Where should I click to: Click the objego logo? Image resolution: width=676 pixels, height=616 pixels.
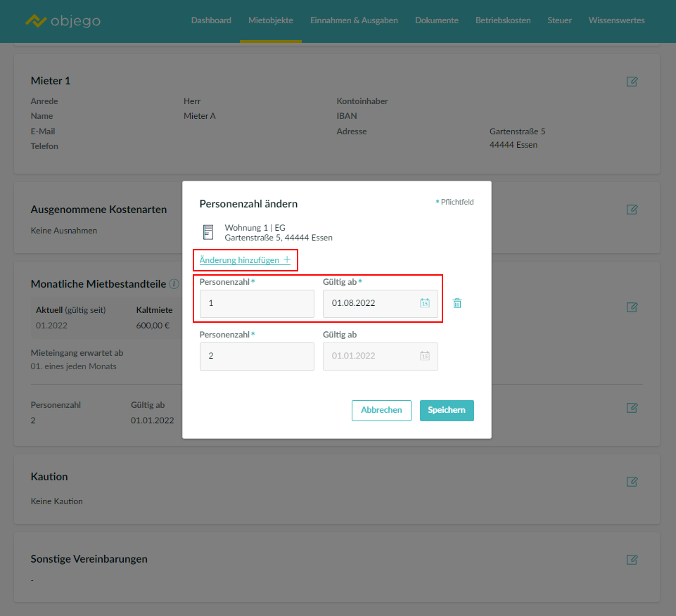63,21
